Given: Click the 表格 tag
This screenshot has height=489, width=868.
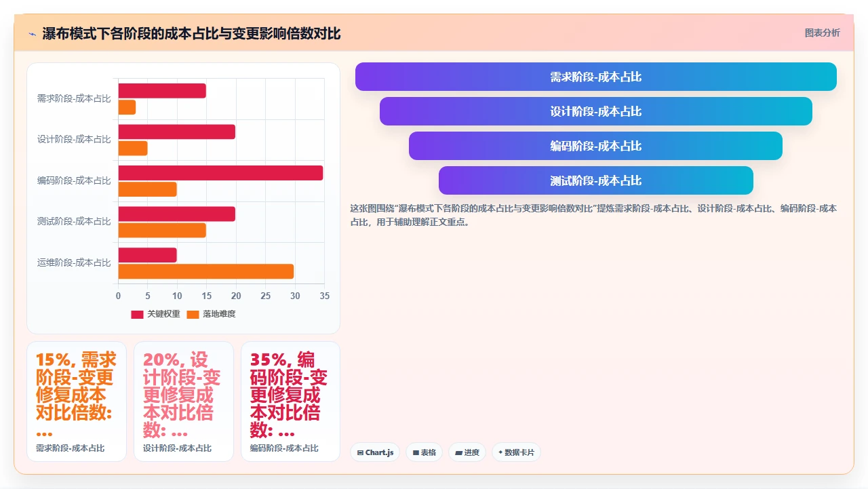Looking at the screenshot, I should [424, 452].
